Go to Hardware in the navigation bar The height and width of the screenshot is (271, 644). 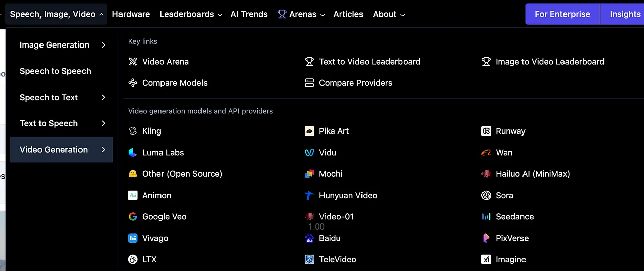coord(131,14)
